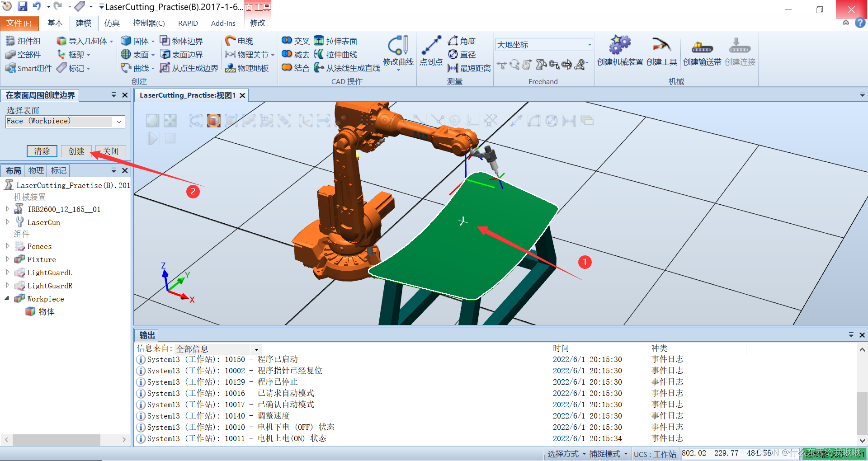The height and width of the screenshot is (461, 868).
Task: Click 拉伸表面 extrude surface tool
Action: pos(335,41)
